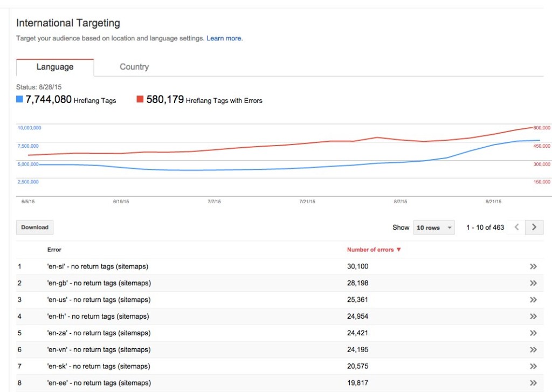Click the error count 24,421
The width and height of the screenshot is (552, 392).
pos(358,333)
